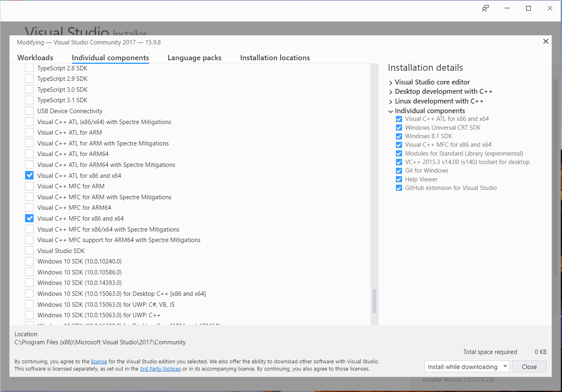Screen dimensions: 562x392
Task: Click the Close button
Action: pyautogui.click(x=529, y=367)
